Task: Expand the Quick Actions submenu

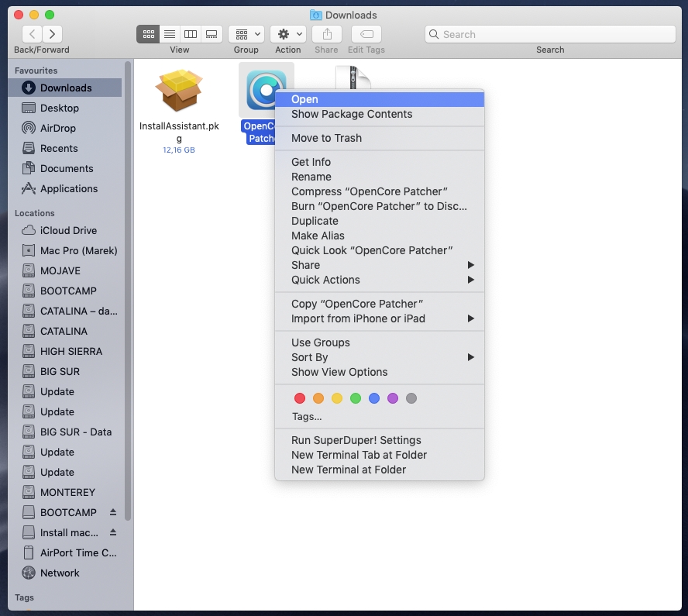Action: point(380,280)
